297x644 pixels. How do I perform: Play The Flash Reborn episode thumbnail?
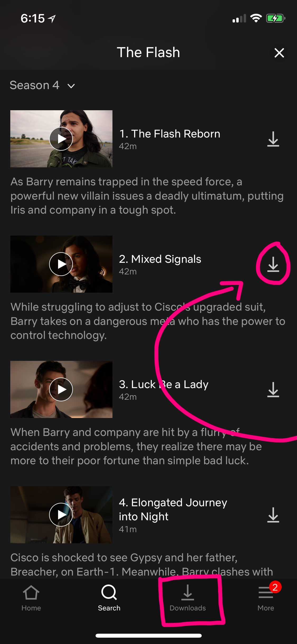tap(61, 139)
